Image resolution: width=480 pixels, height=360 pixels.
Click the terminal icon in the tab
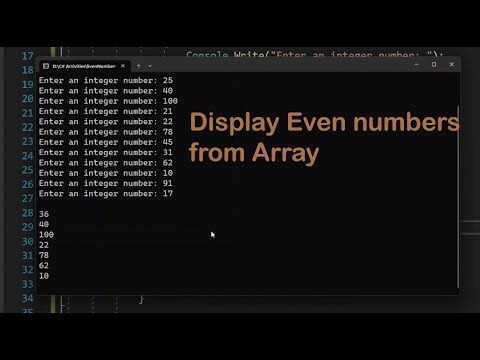tap(46, 66)
